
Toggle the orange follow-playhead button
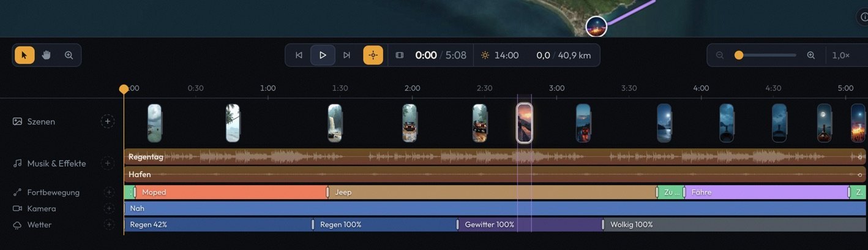[x=373, y=55]
